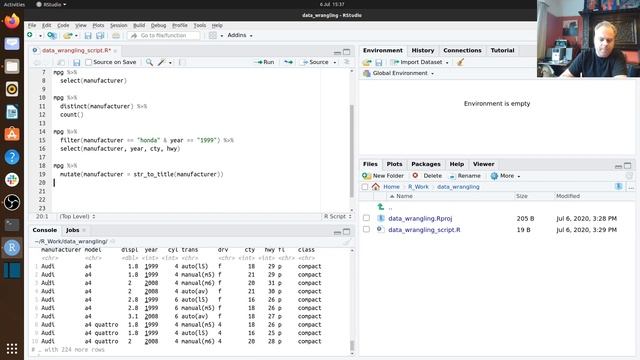
Task: Open R Script file type dropdown
Action: pos(338,216)
